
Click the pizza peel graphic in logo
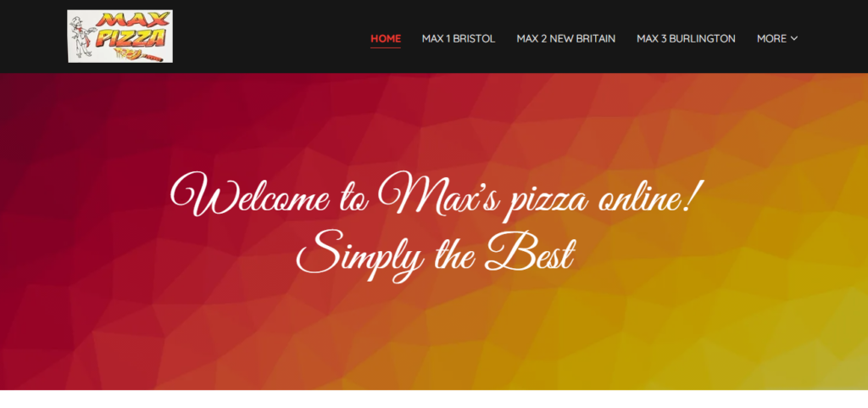pyautogui.click(x=138, y=54)
